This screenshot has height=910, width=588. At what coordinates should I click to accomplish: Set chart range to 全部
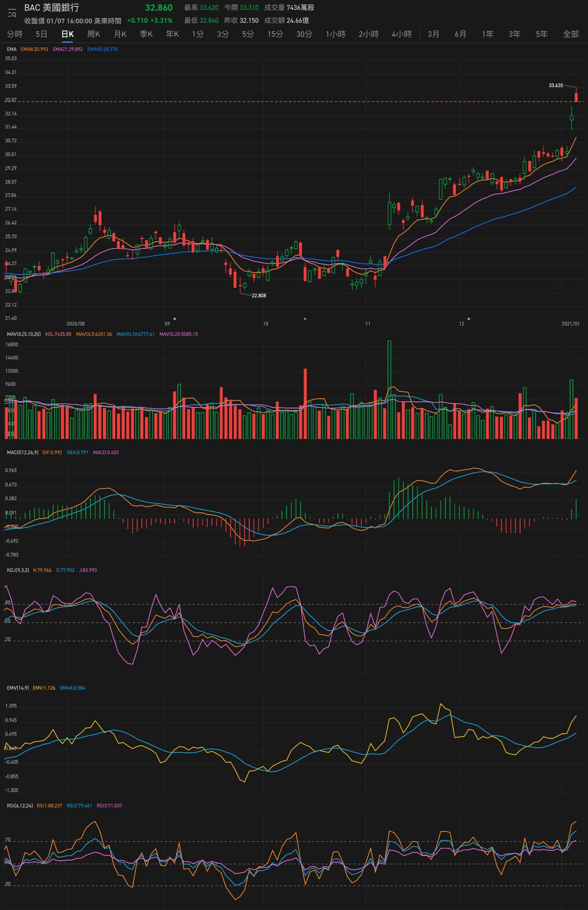tap(571, 34)
